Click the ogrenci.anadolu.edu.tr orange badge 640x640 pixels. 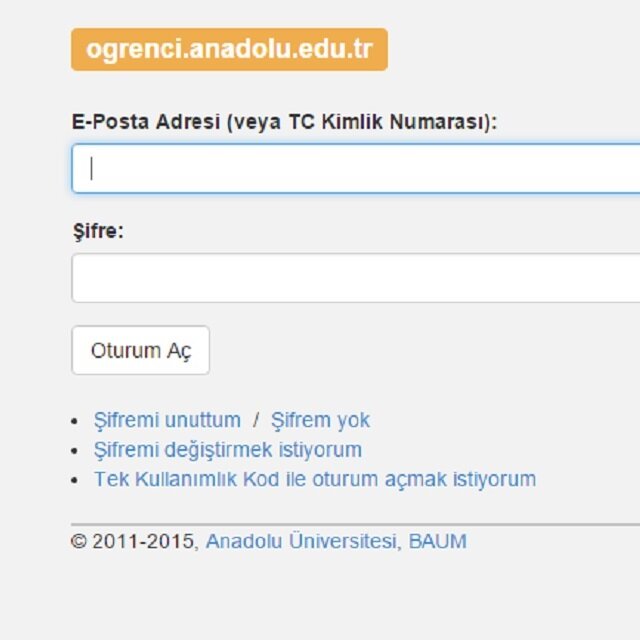(229, 49)
